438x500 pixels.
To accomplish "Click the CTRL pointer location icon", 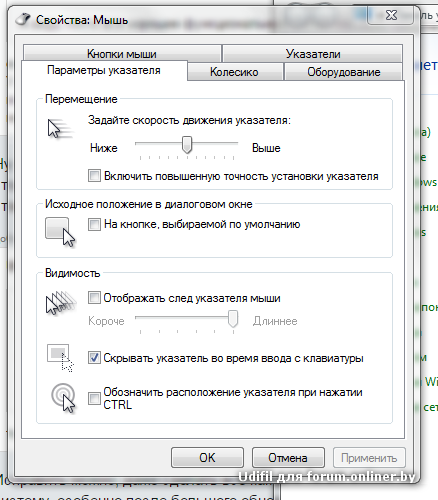I will [x=63, y=398].
